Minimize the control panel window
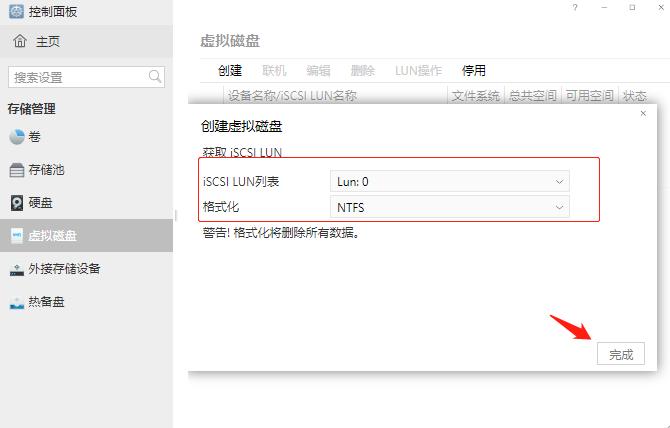The height and width of the screenshot is (428, 670). coord(604,7)
